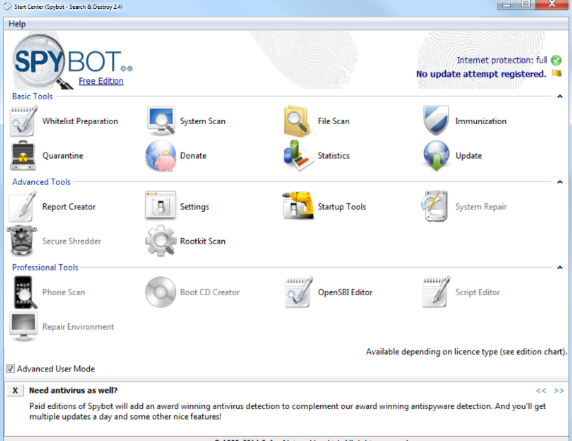Click the Basic Tools section heading
Viewport: 572px width, 441px height.
click(x=32, y=96)
